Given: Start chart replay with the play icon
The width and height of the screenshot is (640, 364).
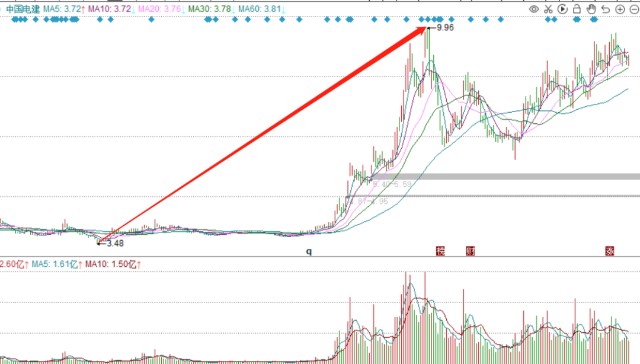Looking at the screenshot, I should click(562, 9).
